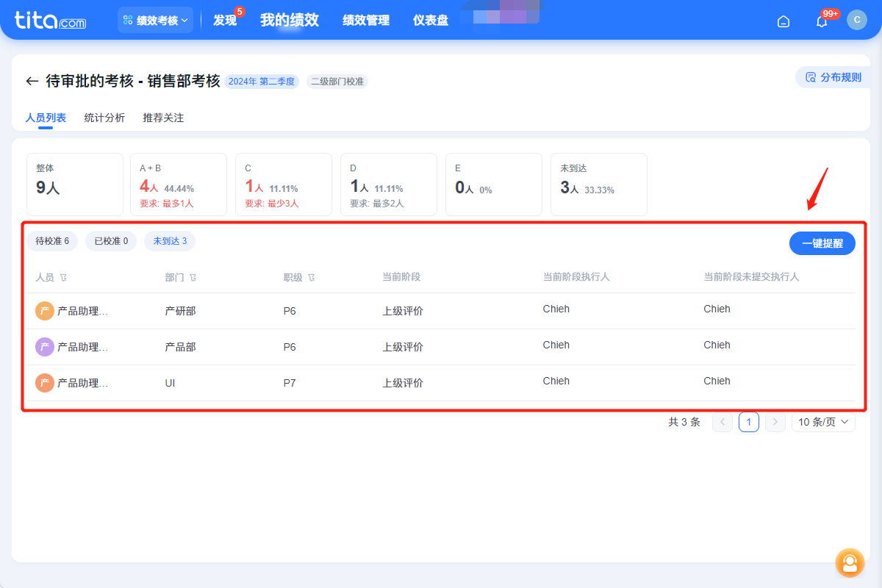
Task: Click the user avatar in top right
Action: tap(856, 20)
